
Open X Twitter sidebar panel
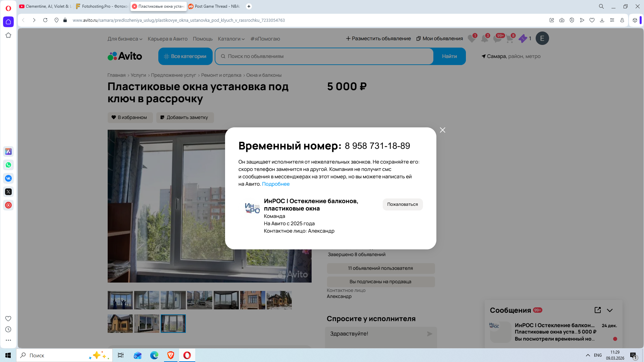[x=8, y=192]
